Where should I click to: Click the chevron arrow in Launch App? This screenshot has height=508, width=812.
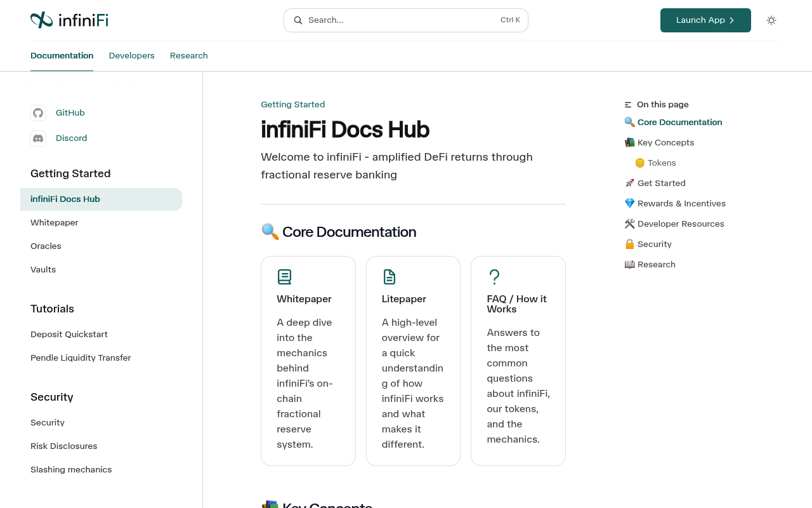coord(731,20)
